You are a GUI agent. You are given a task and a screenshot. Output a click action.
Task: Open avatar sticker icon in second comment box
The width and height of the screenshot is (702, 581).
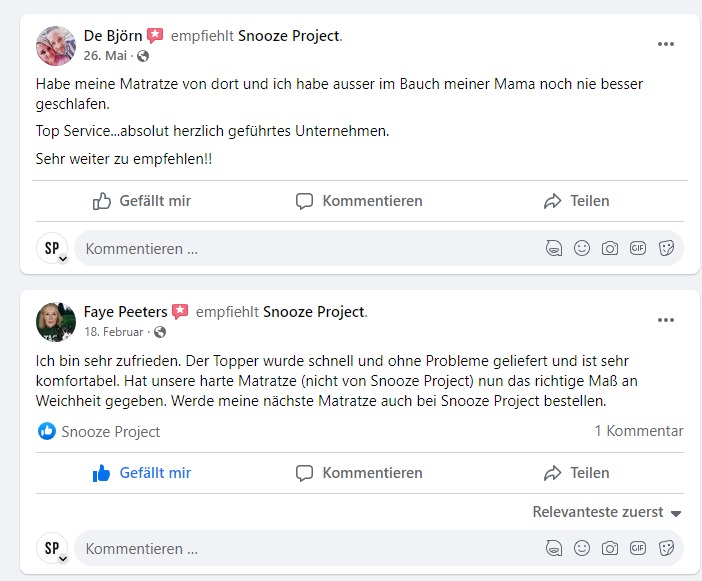click(x=554, y=548)
